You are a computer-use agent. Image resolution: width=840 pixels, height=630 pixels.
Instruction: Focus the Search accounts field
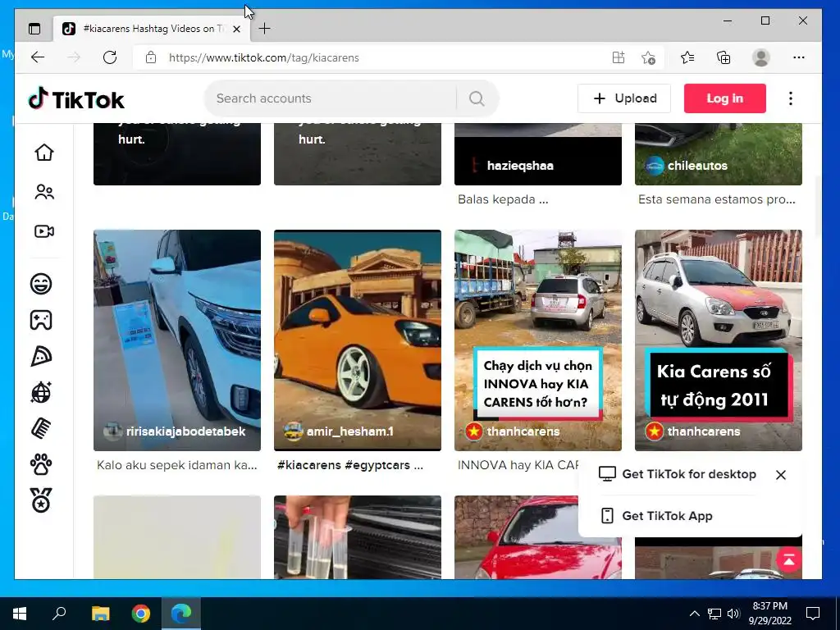click(332, 98)
